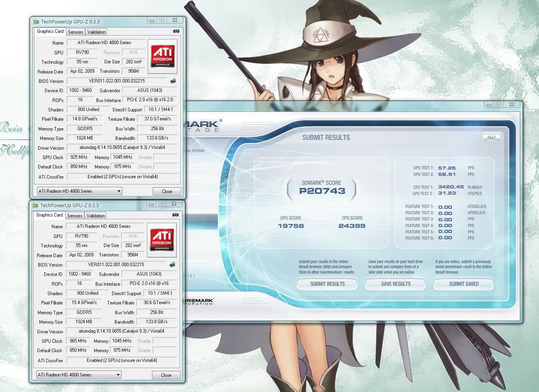Click CPU Test 1 result 3420.45
539x392 pixels.
click(x=451, y=187)
